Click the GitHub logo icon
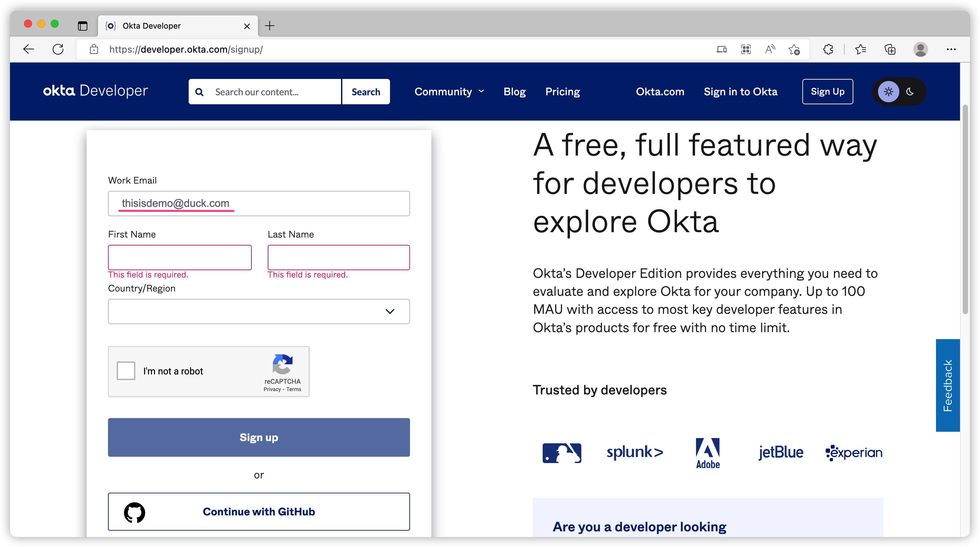This screenshot has height=547, width=980. click(x=134, y=512)
